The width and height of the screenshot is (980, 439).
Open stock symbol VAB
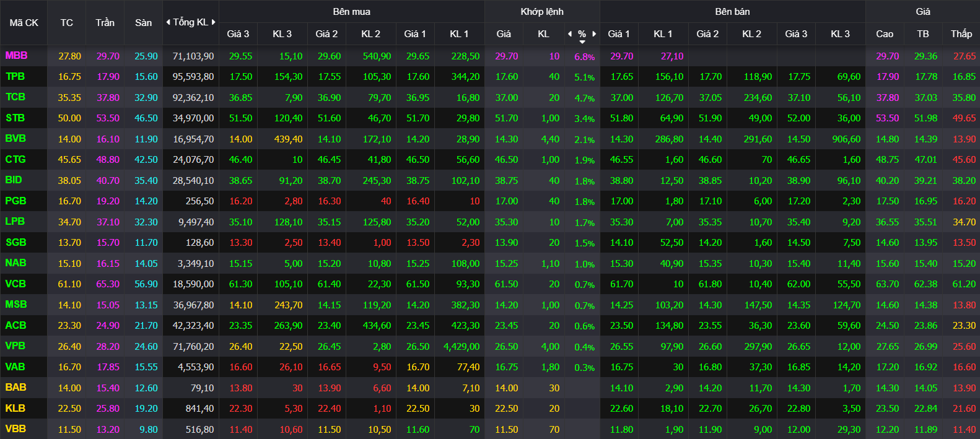click(x=15, y=367)
